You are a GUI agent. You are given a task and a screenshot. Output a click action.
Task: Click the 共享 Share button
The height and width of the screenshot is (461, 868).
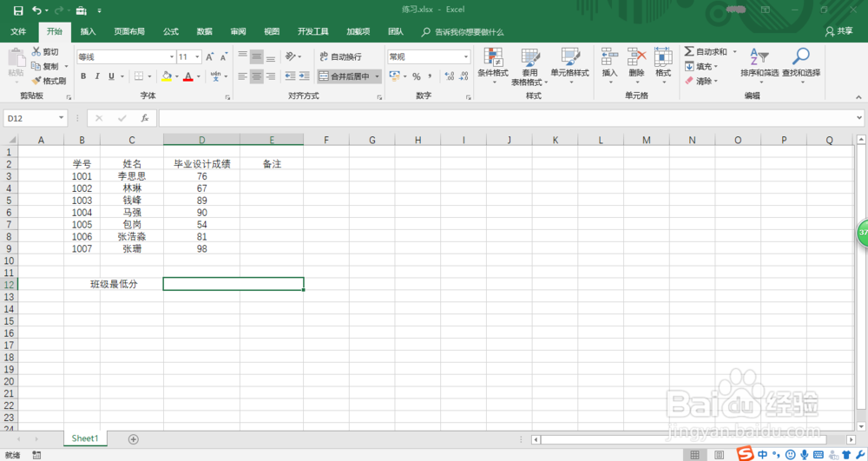coord(838,31)
